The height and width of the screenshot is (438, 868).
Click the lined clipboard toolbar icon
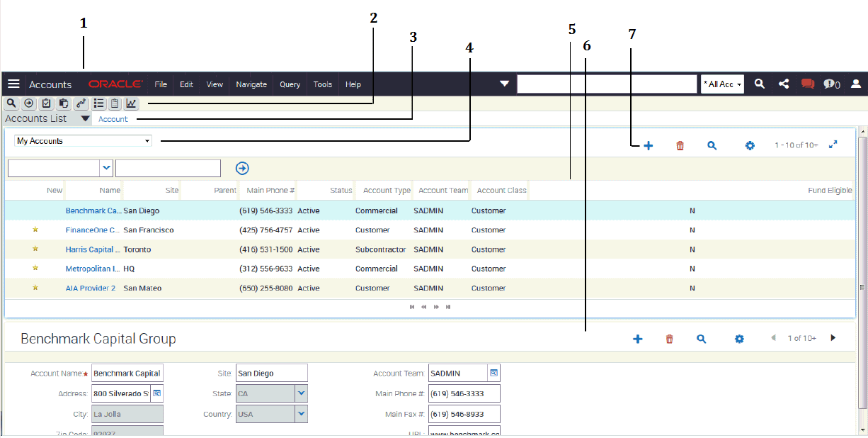(x=115, y=103)
